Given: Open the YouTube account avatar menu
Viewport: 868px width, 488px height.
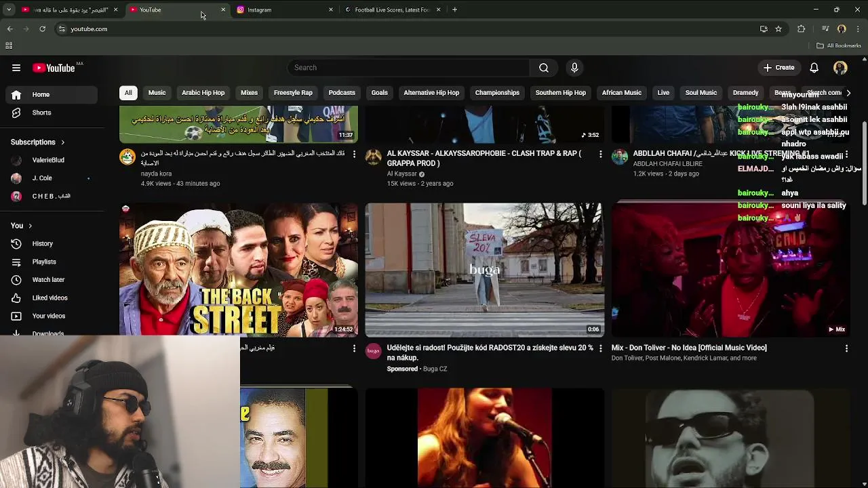Looking at the screenshot, I should coord(840,68).
